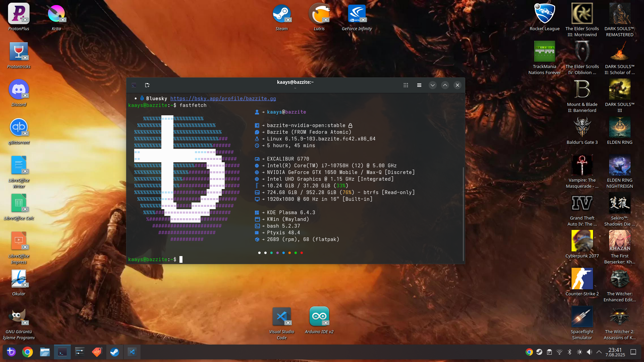Open terminal hamburger main menu
Screen dimensions: 644x362
pos(419,85)
